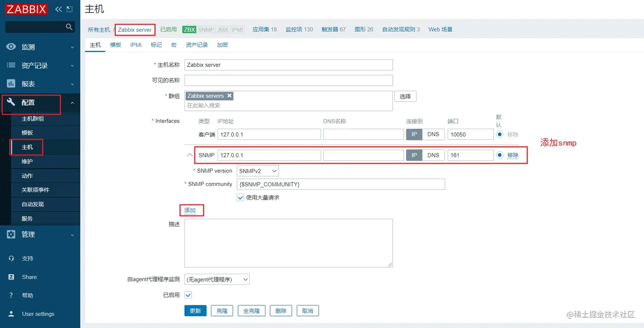Click 选择 button for groups

405,96
